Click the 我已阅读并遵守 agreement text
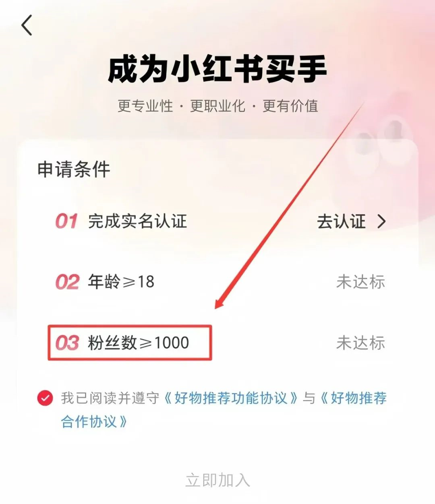The image size is (435, 504). tap(110, 398)
